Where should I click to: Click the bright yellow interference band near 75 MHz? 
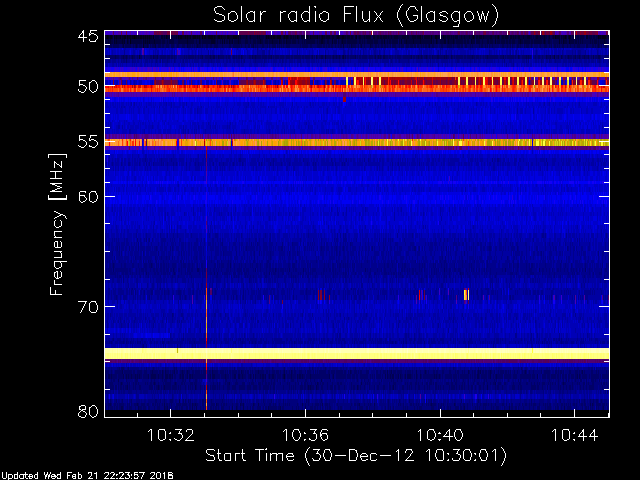click(357, 353)
